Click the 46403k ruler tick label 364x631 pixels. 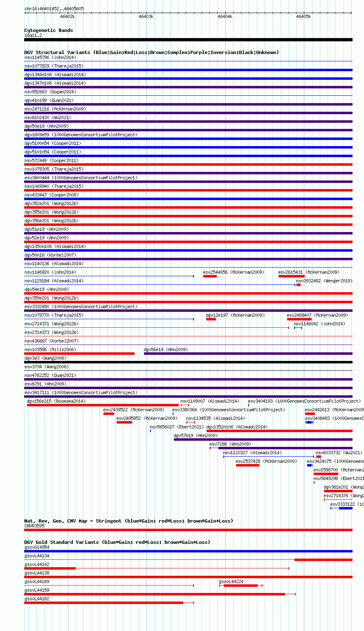(x=146, y=16)
